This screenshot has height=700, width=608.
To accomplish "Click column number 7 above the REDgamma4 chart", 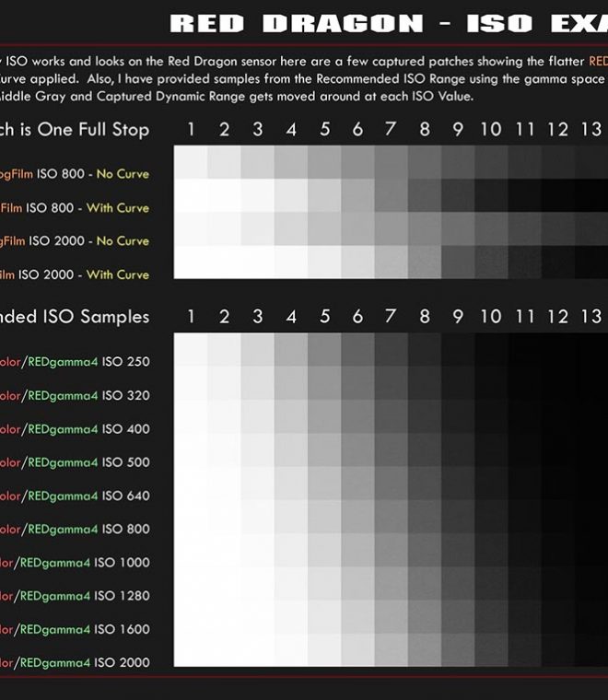I will coord(391,317).
